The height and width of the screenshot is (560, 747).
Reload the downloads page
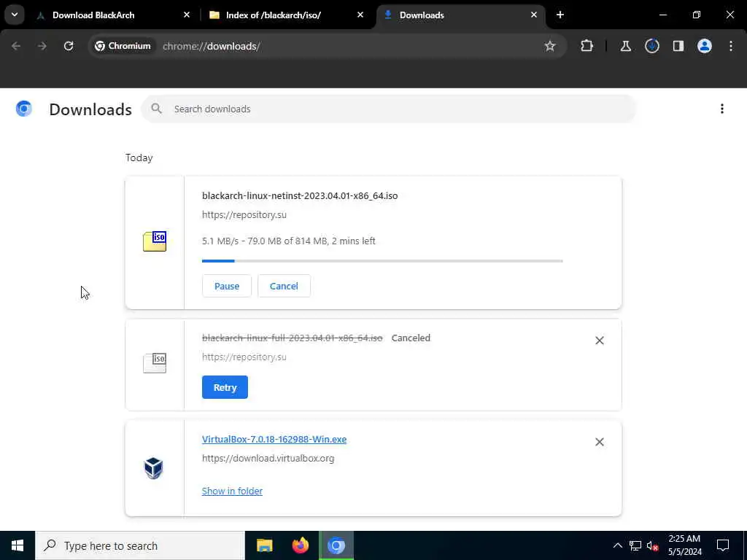click(x=69, y=46)
